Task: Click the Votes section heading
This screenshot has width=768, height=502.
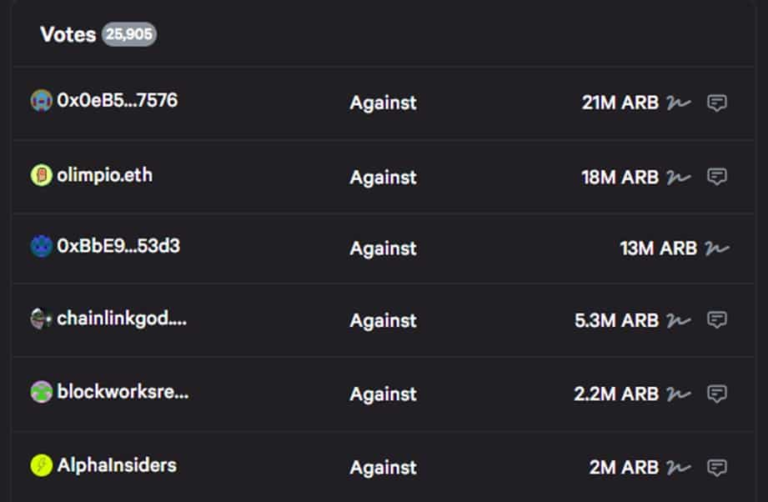Action: [67, 34]
